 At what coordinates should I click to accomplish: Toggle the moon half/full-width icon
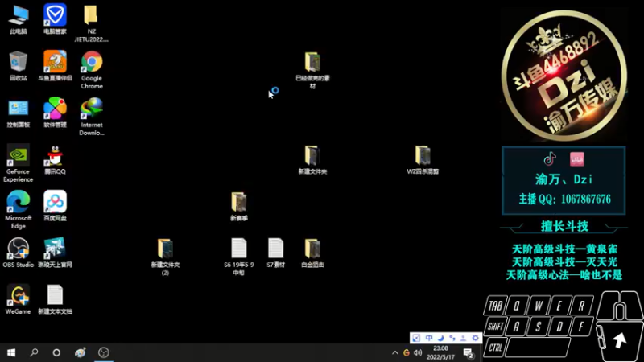coord(440,338)
